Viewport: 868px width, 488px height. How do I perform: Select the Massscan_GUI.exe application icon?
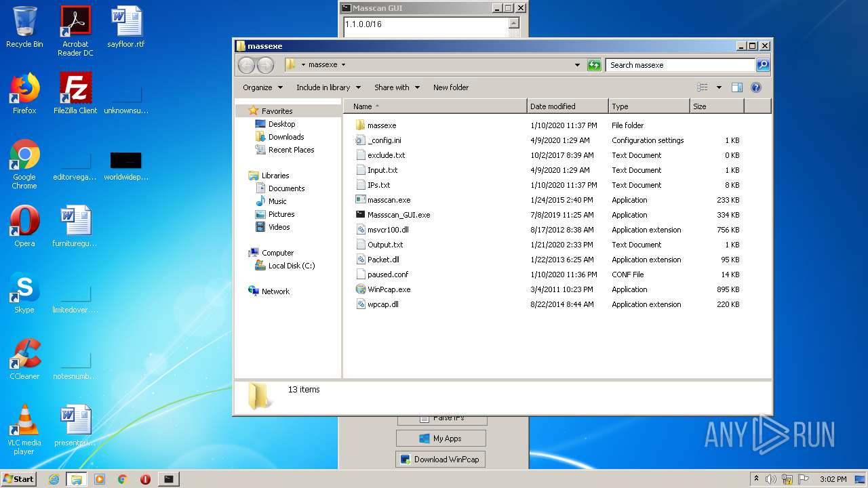361,215
